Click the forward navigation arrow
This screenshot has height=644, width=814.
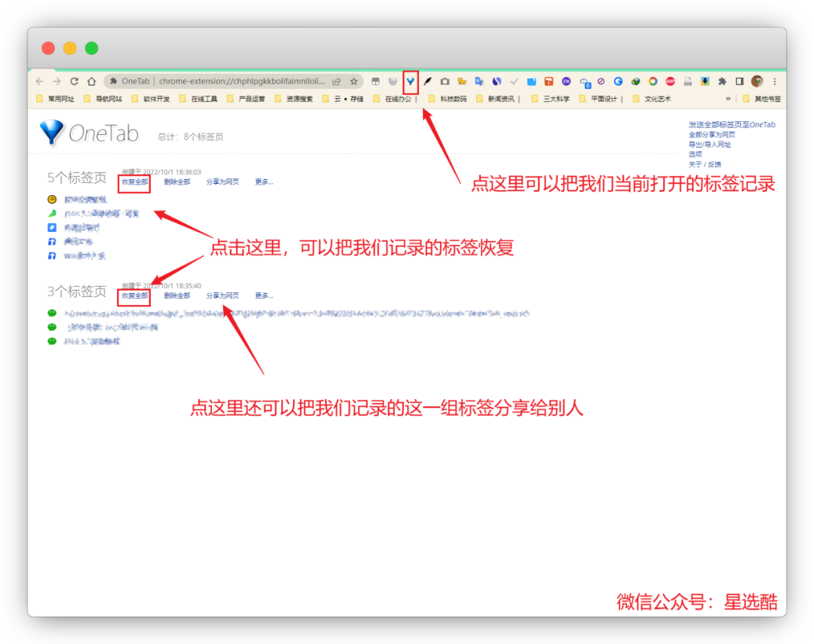click(57, 81)
